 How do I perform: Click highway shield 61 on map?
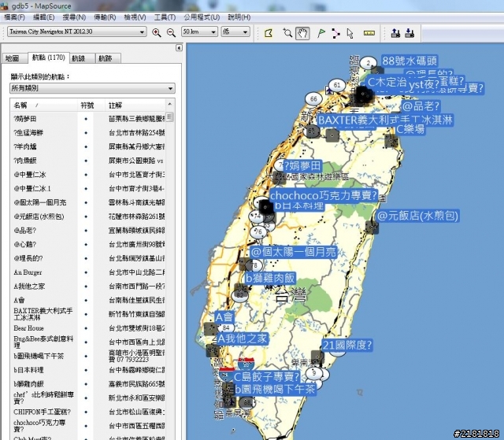(336, 86)
